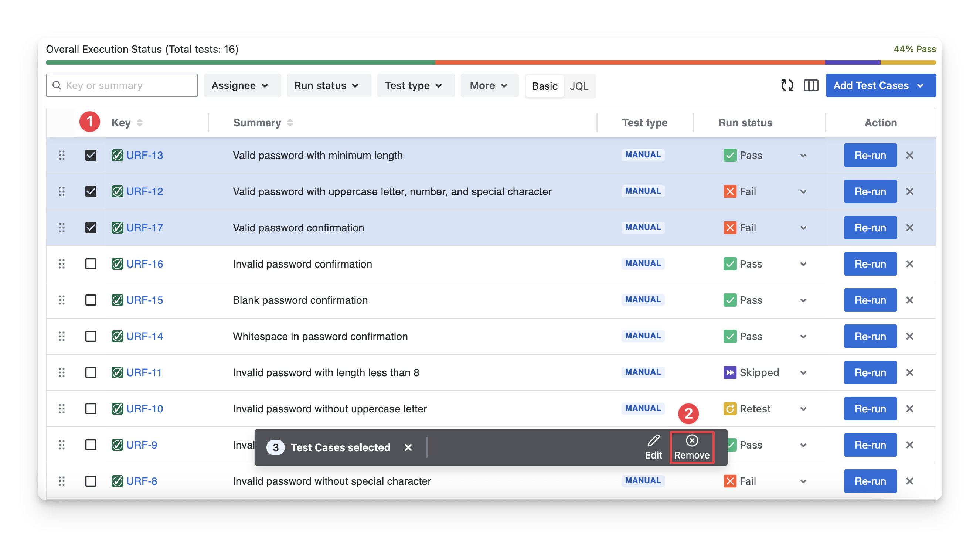Click Re-run button for URF-17
This screenshot has height=538, width=980.
(870, 228)
